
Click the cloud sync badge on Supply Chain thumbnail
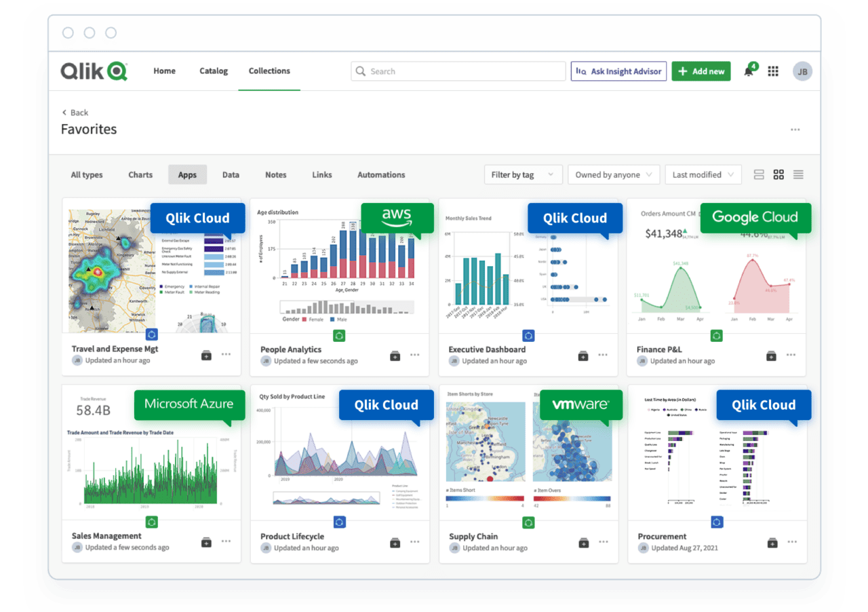pos(528,522)
